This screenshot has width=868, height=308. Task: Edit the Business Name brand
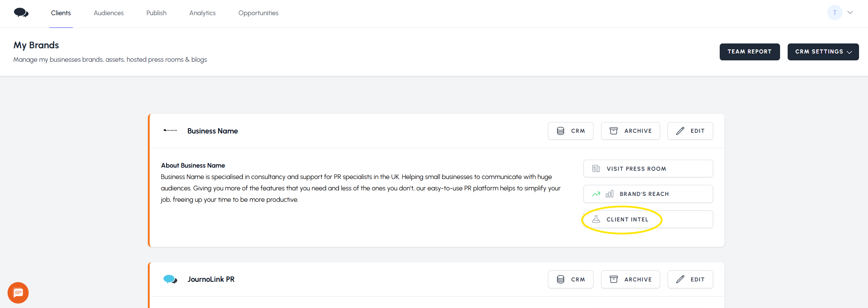pyautogui.click(x=690, y=131)
